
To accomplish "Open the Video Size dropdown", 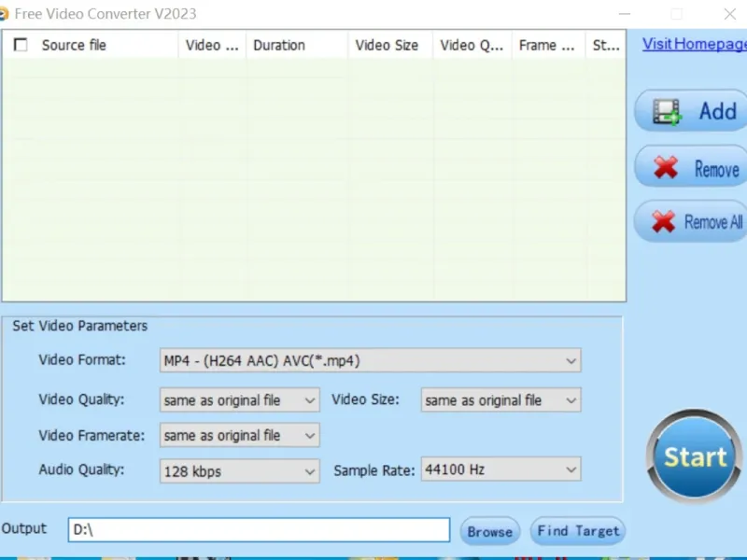I will click(x=500, y=400).
